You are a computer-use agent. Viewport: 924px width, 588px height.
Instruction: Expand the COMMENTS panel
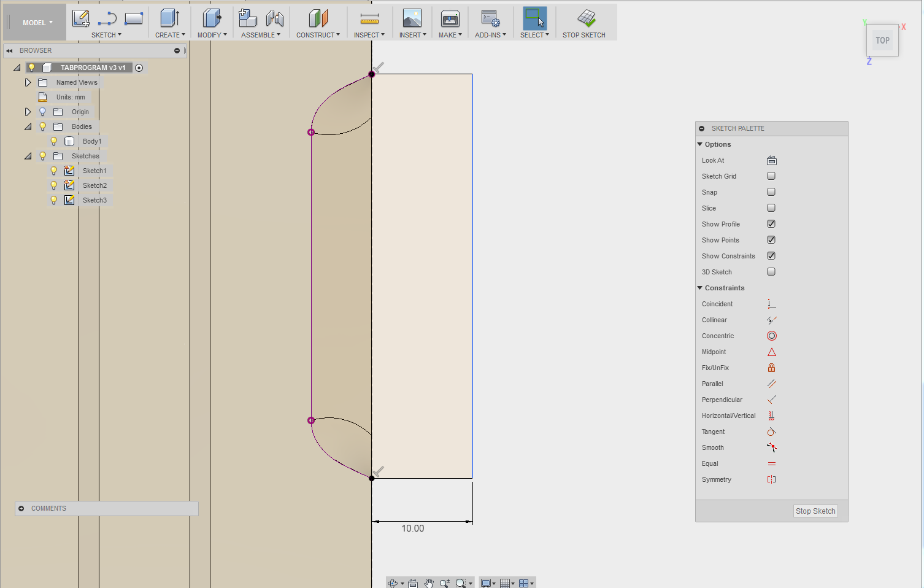pyautogui.click(x=21, y=508)
